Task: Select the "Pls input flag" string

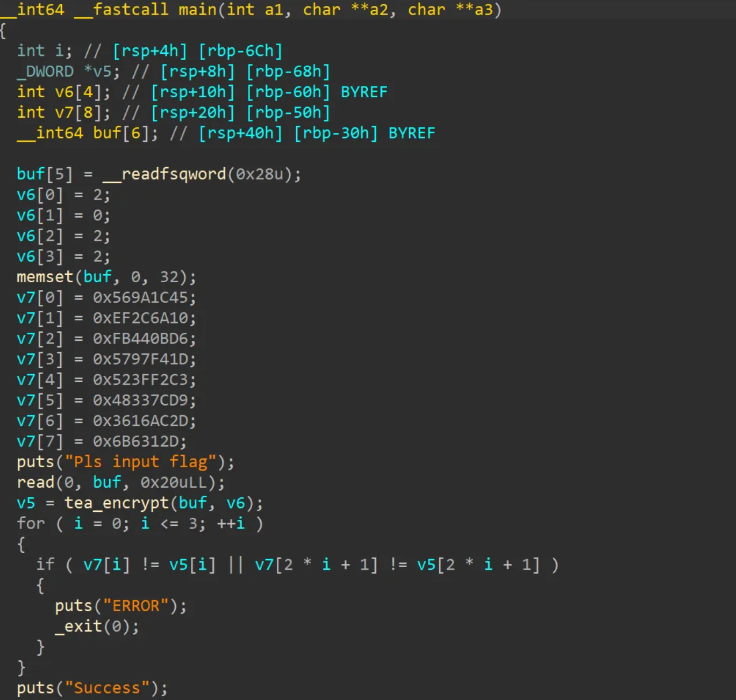Action: (x=140, y=462)
